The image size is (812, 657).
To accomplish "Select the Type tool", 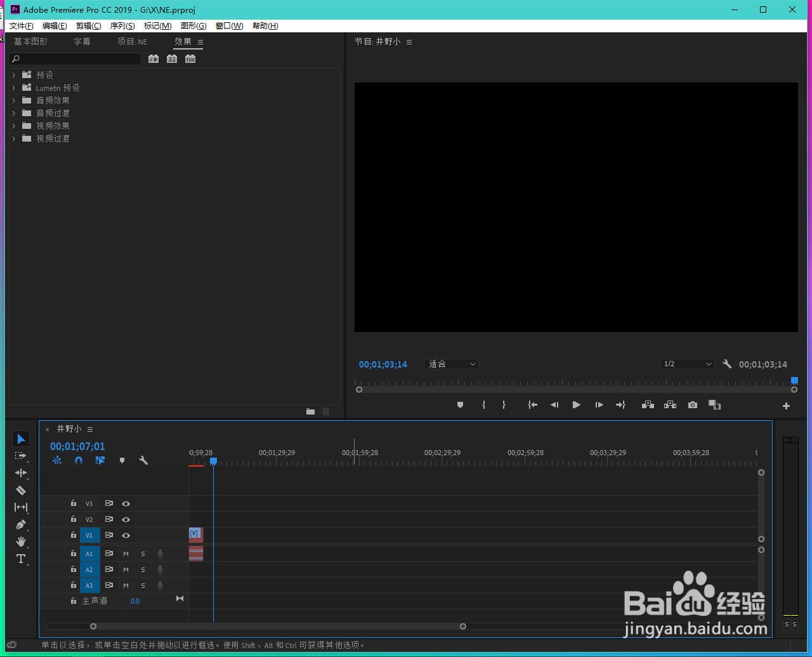I will [21, 559].
